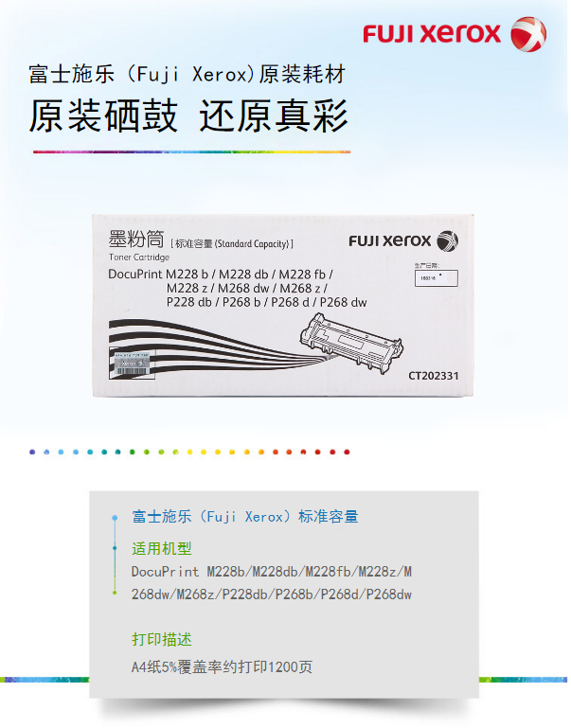The image size is (571, 728).
Task: Click the red Fuji Xerox sphere logo
Action: [x=528, y=34]
